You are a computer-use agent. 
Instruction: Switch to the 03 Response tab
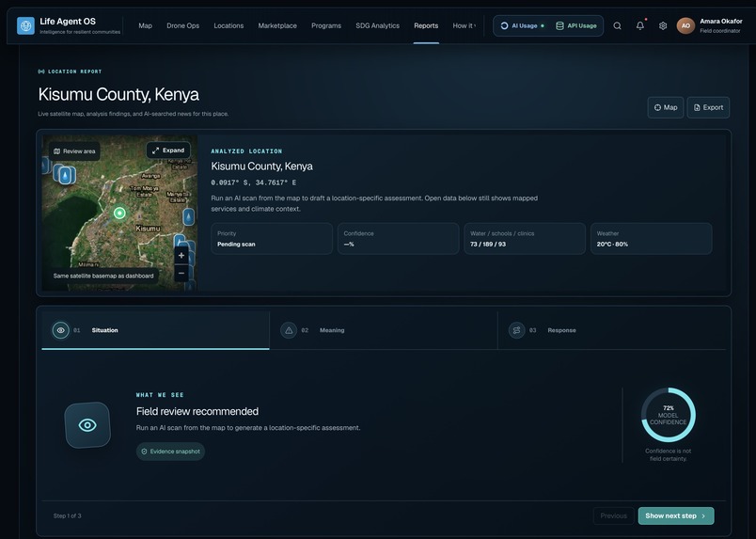click(x=611, y=330)
